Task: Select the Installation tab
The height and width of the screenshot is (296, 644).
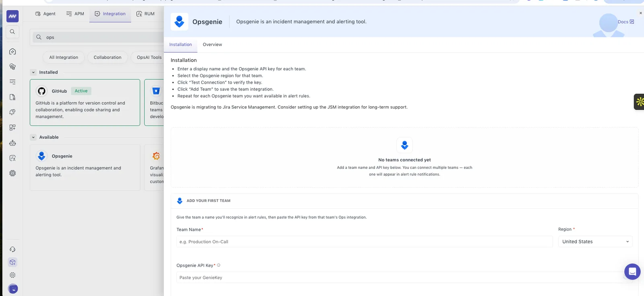Action: pyautogui.click(x=180, y=45)
